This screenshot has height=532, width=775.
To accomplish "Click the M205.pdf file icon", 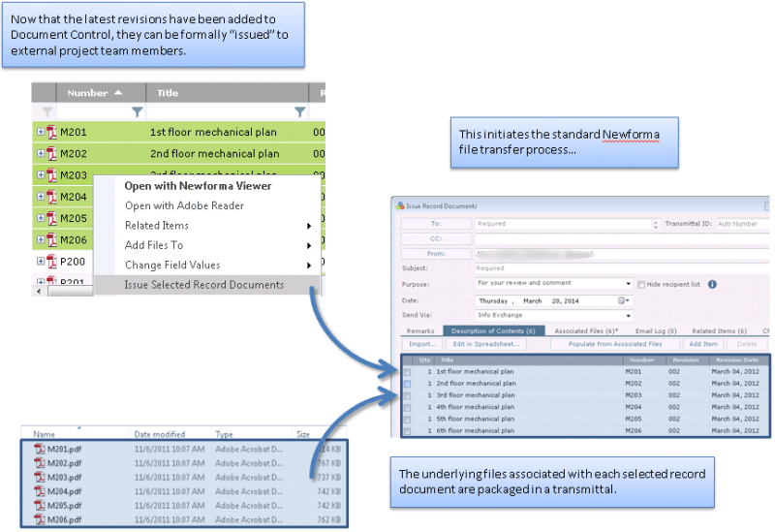I will [40, 505].
